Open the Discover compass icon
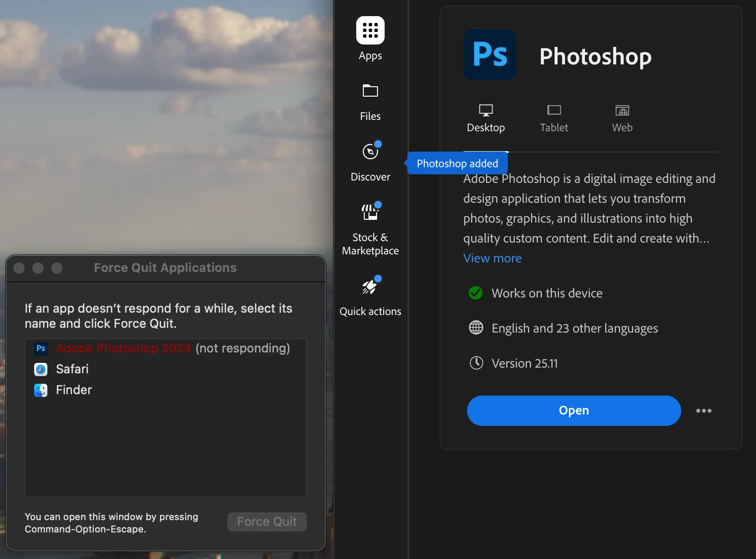The height and width of the screenshot is (559, 756). [370, 152]
